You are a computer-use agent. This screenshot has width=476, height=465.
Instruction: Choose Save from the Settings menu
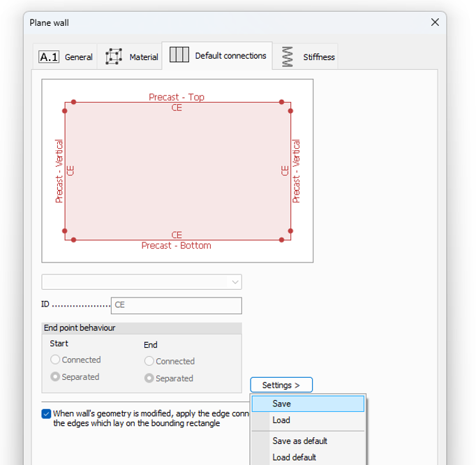[308, 404]
